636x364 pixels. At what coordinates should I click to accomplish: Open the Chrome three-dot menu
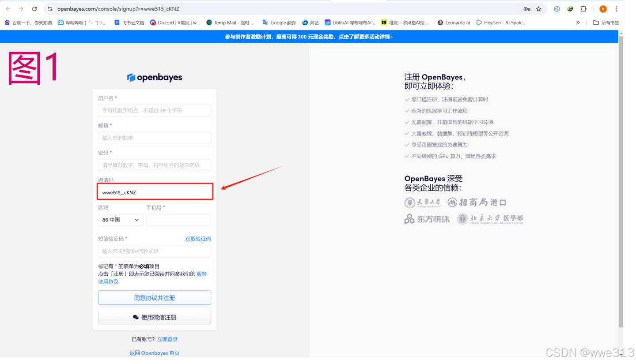point(616,8)
